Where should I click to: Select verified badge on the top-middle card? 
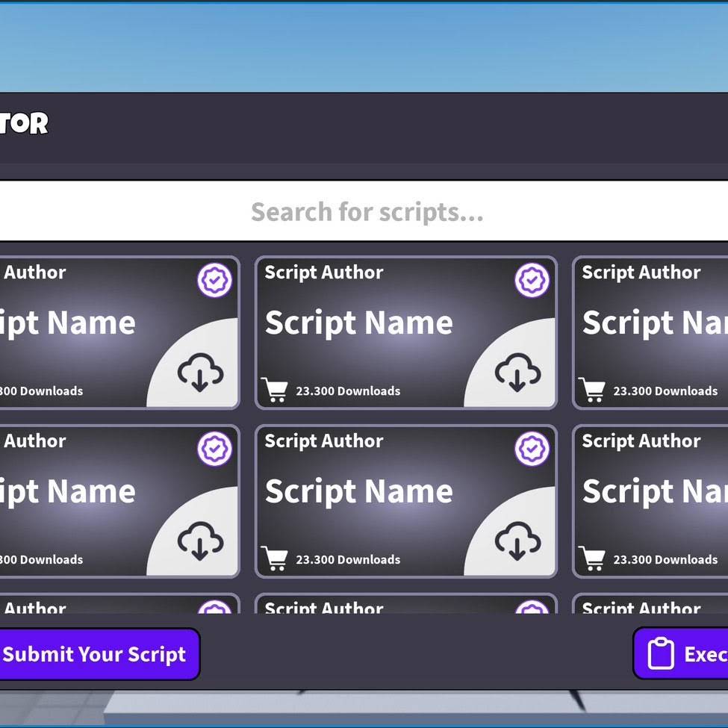tap(532, 281)
